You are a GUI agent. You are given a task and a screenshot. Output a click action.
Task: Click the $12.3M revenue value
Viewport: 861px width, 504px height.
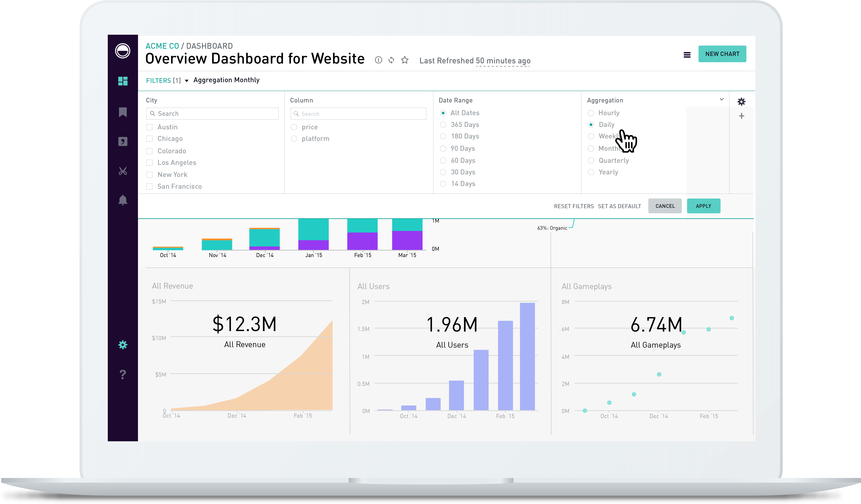click(x=245, y=324)
